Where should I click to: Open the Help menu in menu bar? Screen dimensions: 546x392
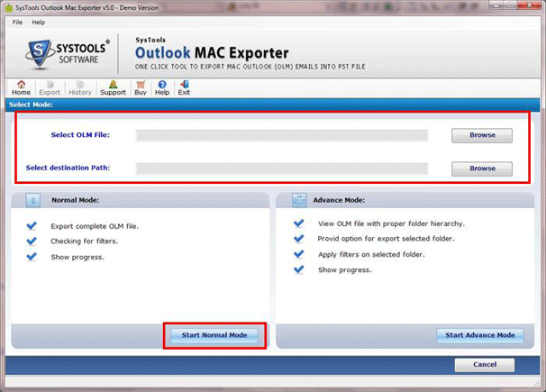pos(39,22)
